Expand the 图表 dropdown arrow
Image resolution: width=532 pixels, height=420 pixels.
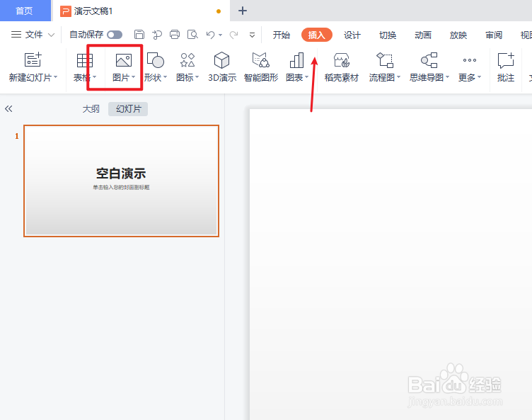click(x=307, y=77)
